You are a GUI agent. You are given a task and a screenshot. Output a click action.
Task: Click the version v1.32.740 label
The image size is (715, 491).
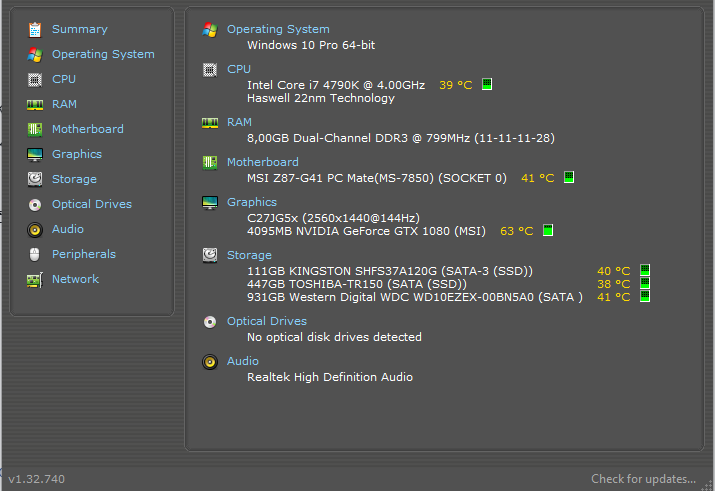(36, 479)
